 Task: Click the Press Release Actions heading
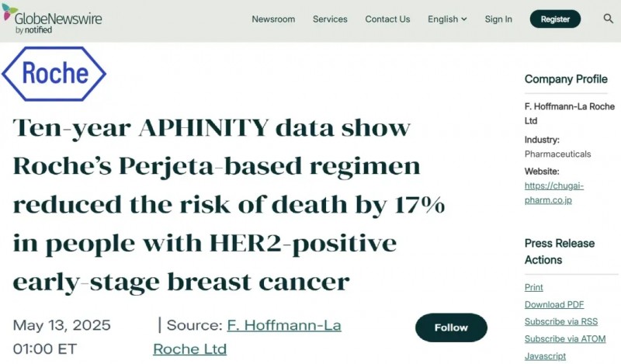557,251
